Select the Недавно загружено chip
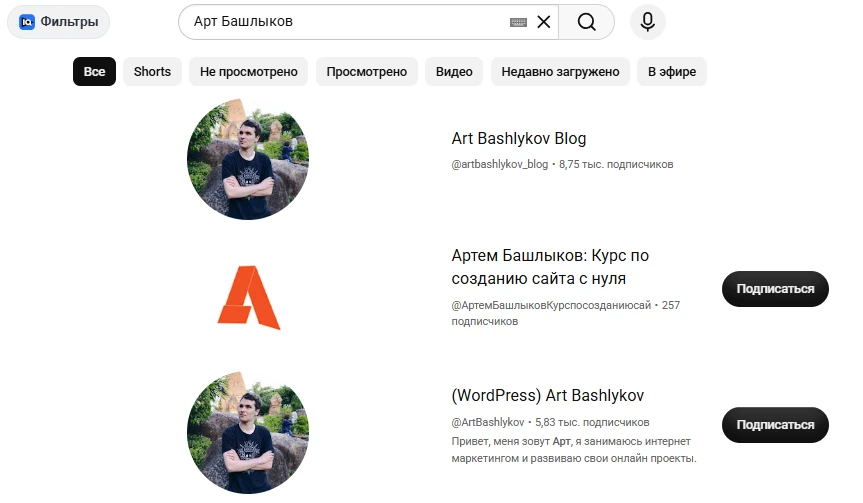863x503 pixels. pos(560,72)
